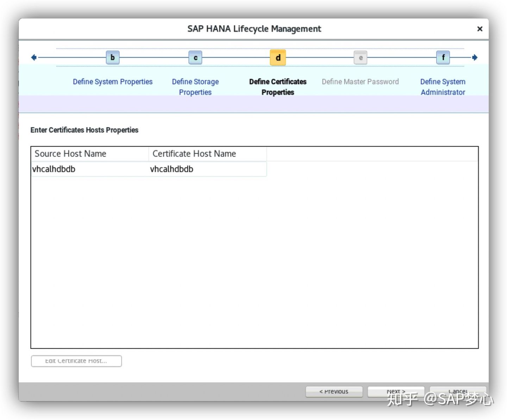The image size is (507, 420).
Task: Close the SAP HANA Lifecycle Management dialog
Action: pos(480,29)
